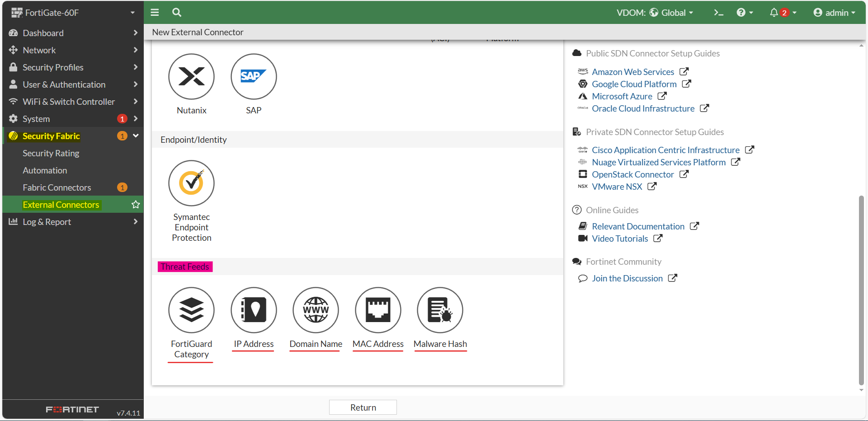Click the Fortinet logo in footer
The width and height of the screenshot is (868, 421).
(x=72, y=409)
